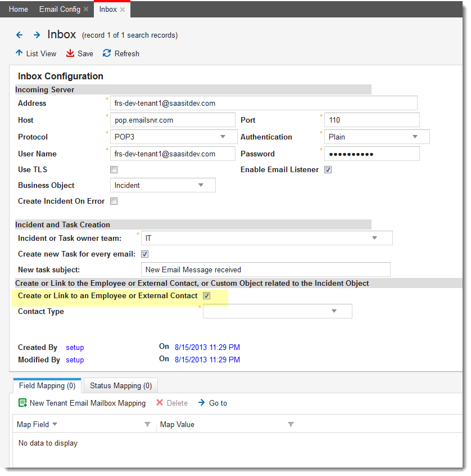
Task: Toggle the Use TLS checkbox
Action: [114, 170]
